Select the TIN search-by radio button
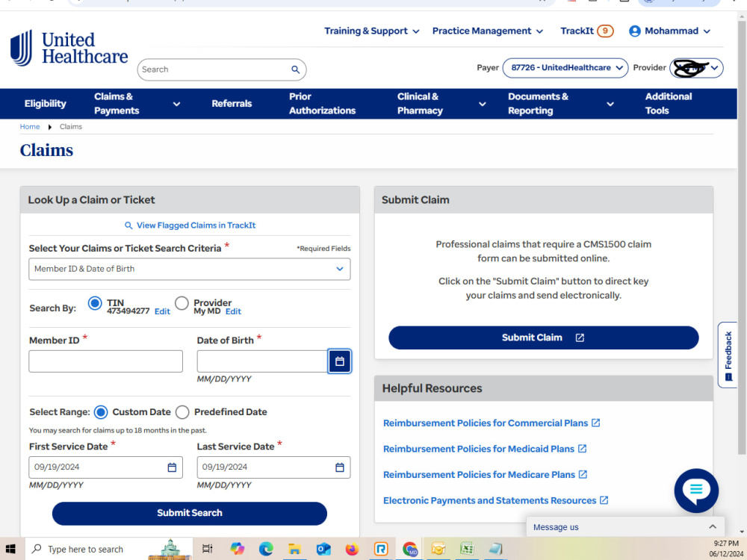747x560 pixels. tap(95, 303)
